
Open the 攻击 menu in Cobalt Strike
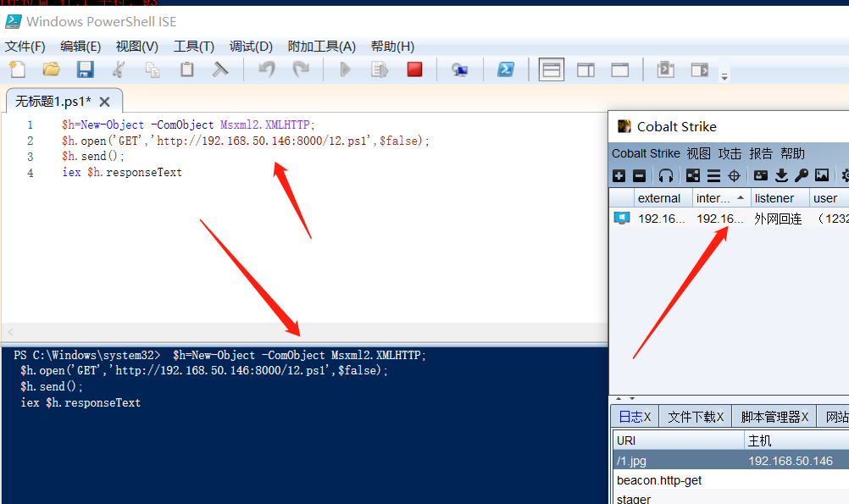(730, 154)
